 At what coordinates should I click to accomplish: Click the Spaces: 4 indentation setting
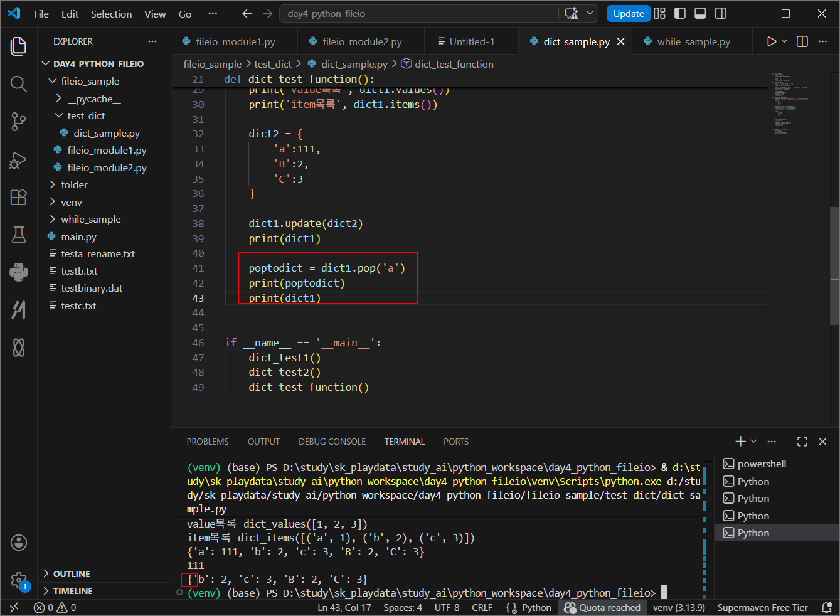tap(403, 607)
